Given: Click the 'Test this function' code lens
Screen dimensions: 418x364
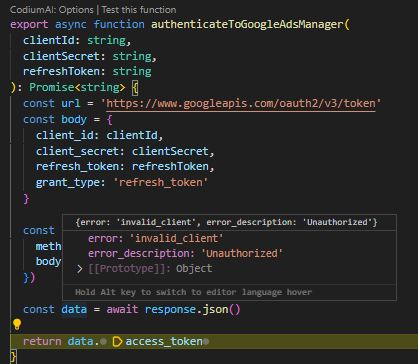Looking at the screenshot, I should click(x=139, y=10).
